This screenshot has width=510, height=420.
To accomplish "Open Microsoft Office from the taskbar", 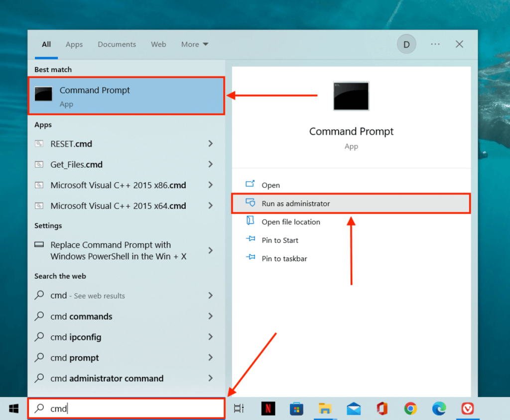I will (382, 409).
